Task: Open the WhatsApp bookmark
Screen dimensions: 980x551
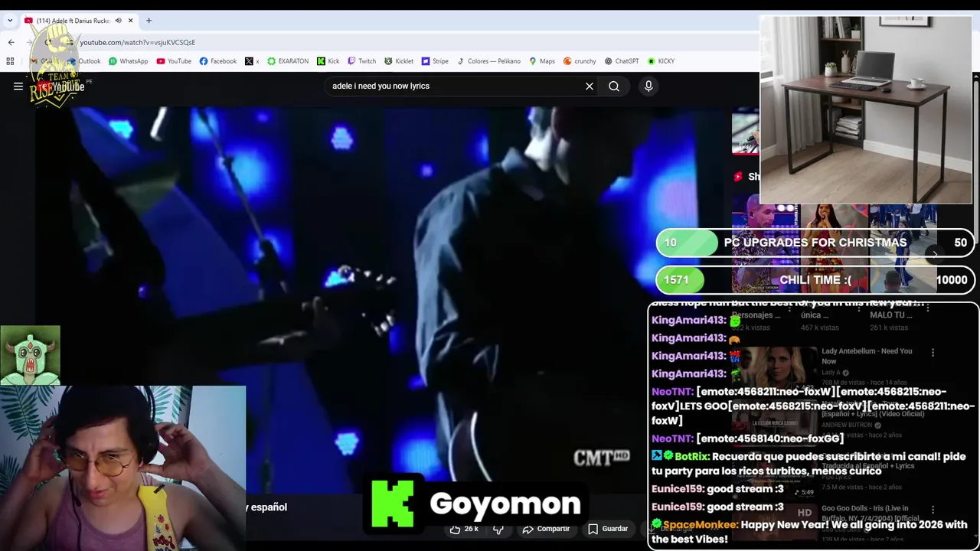Action: click(x=128, y=61)
